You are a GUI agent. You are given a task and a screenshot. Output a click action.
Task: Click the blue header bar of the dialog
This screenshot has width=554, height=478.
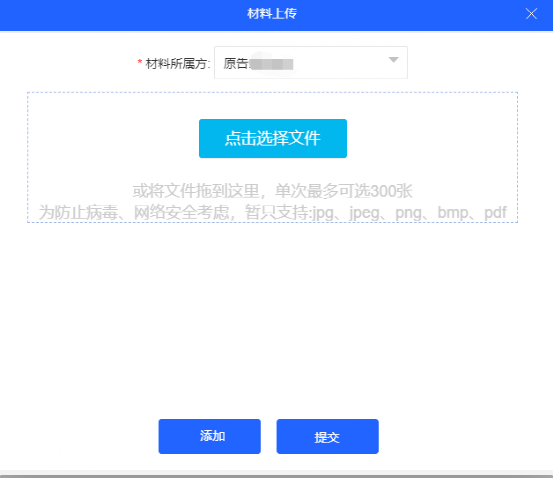[277, 15]
